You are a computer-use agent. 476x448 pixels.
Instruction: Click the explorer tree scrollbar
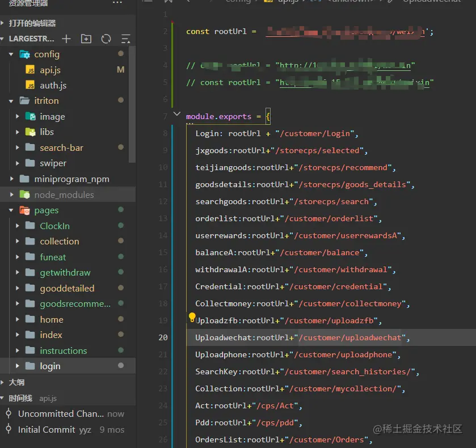132,105
